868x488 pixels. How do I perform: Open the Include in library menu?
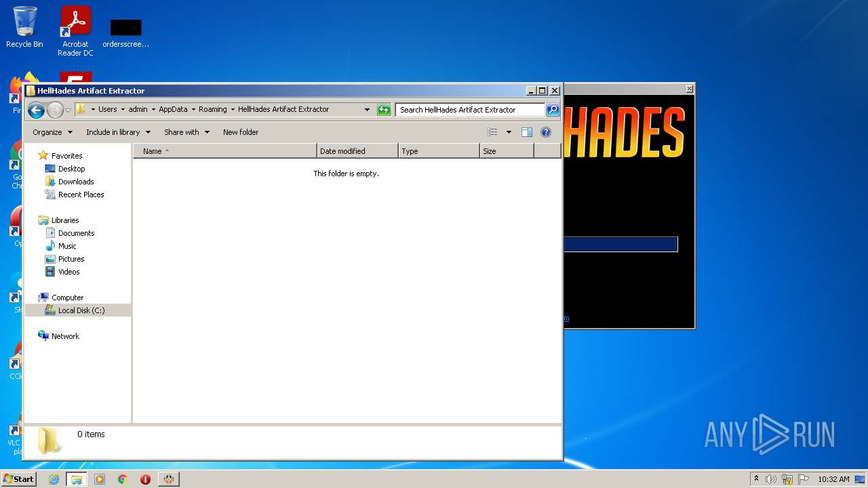coord(118,132)
